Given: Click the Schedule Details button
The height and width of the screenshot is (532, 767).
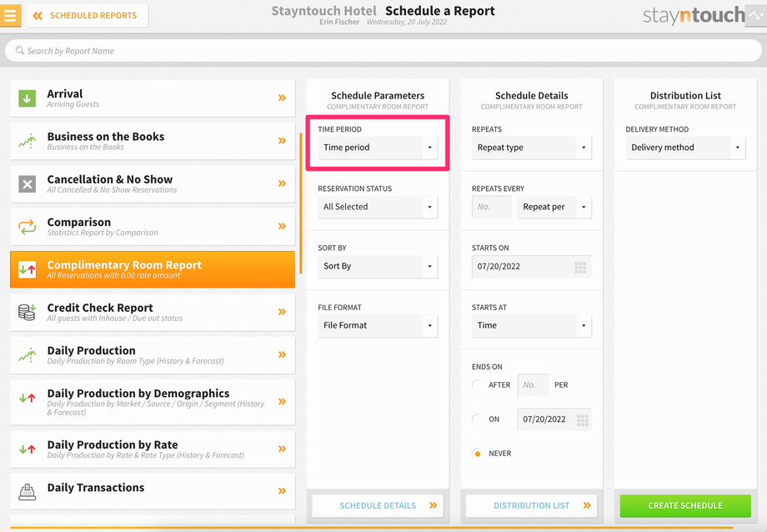Looking at the screenshot, I should [378, 505].
